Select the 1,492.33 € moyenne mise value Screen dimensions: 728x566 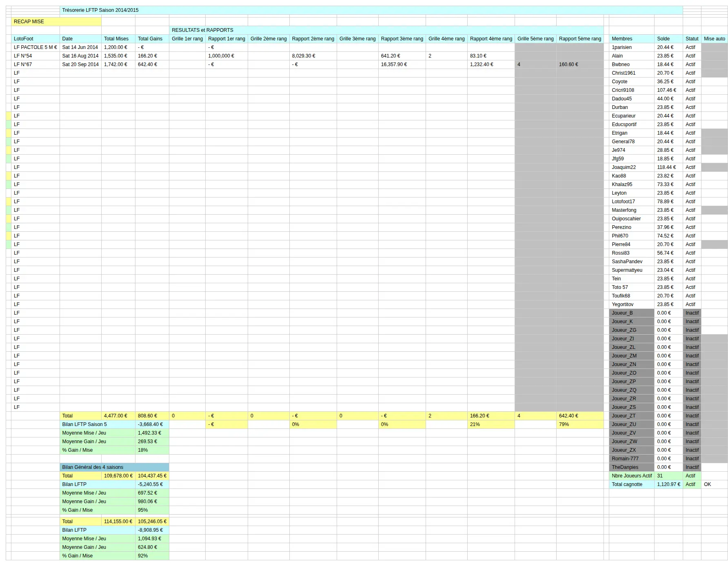point(152,433)
